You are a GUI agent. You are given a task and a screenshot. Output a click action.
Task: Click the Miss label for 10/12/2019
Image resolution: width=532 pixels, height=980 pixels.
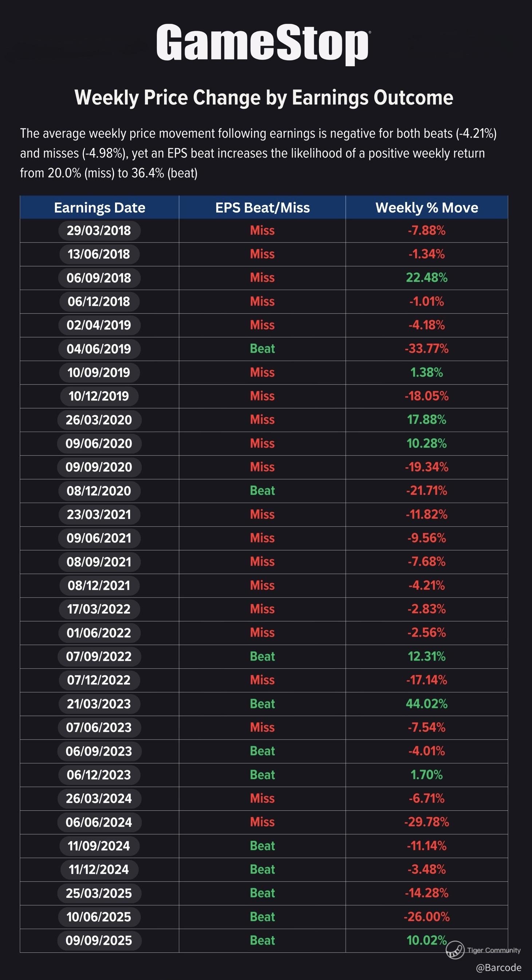(x=262, y=396)
